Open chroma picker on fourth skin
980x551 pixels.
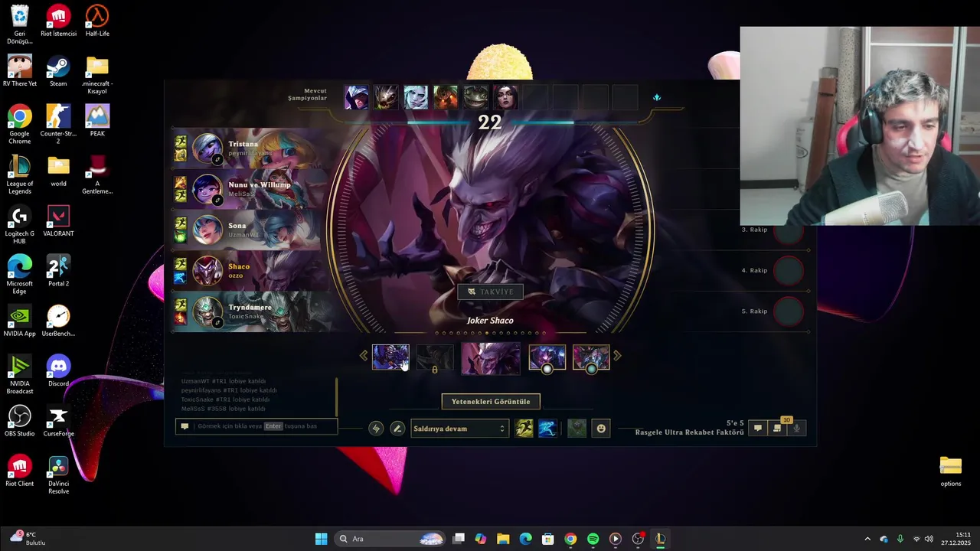pyautogui.click(x=547, y=369)
